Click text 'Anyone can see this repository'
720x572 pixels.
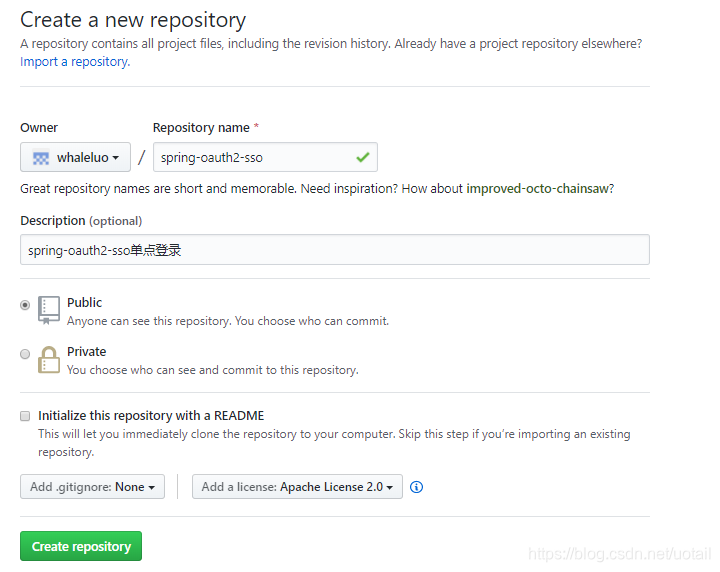point(149,321)
